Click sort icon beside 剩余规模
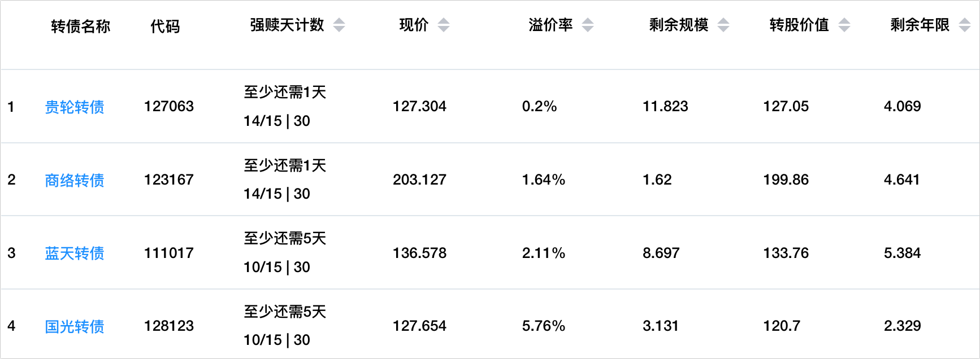The height and width of the screenshot is (359, 980). pyautogui.click(x=723, y=25)
